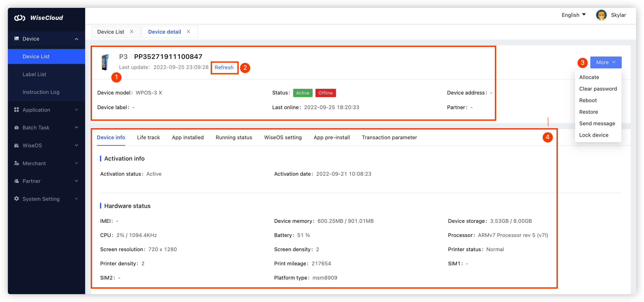Click the Batch Task sidebar icon

click(x=17, y=127)
